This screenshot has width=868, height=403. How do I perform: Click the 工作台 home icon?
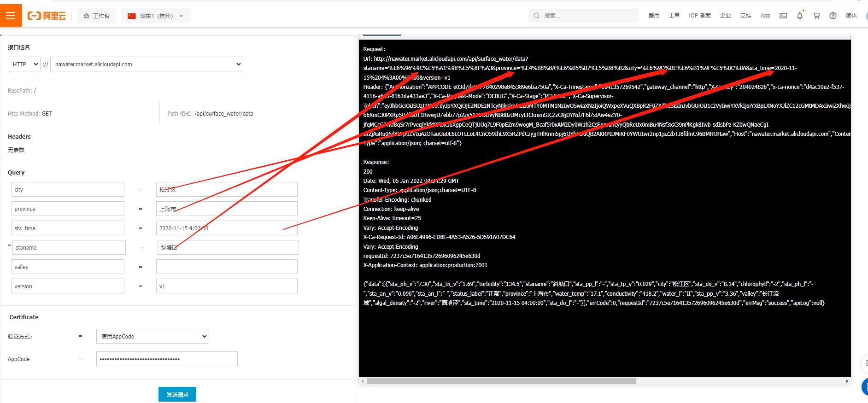coord(86,16)
